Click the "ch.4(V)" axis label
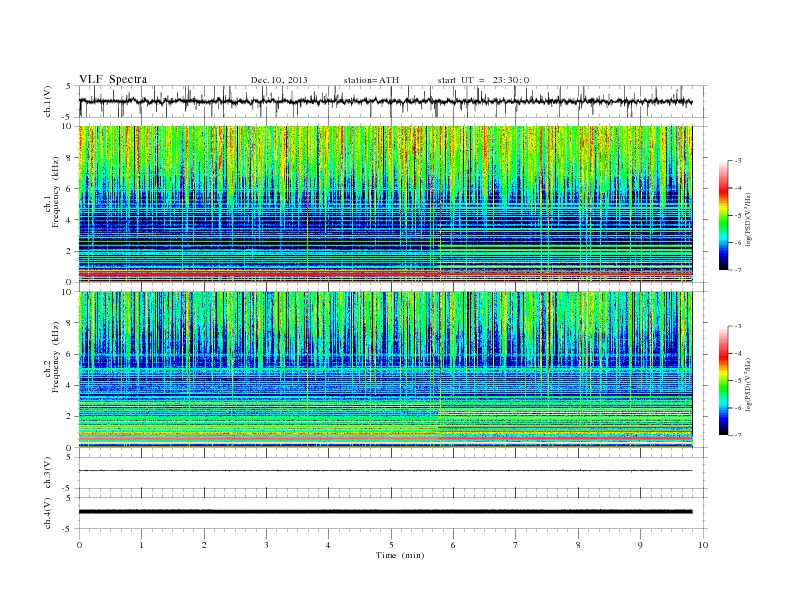The height and width of the screenshot is (612, 792). coord(48,513)
